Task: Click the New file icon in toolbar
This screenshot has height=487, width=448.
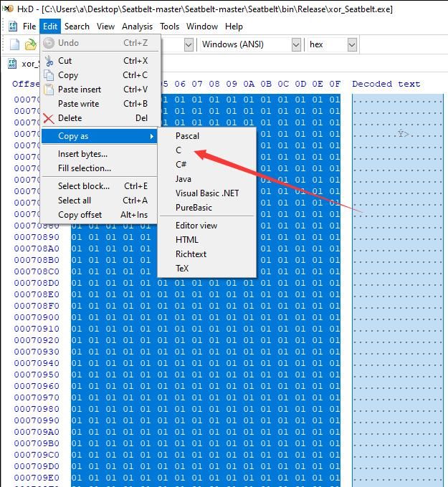Action: pos(14,44)
